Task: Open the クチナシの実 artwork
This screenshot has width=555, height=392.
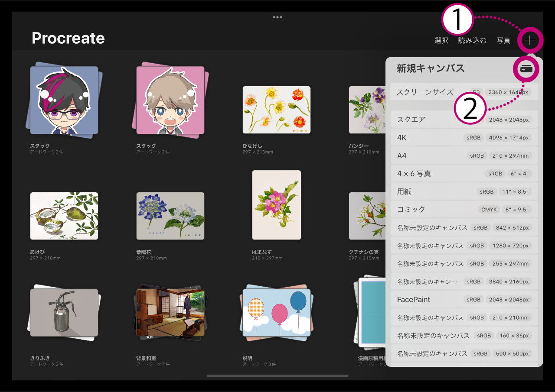Action: [x=367, y=216]
